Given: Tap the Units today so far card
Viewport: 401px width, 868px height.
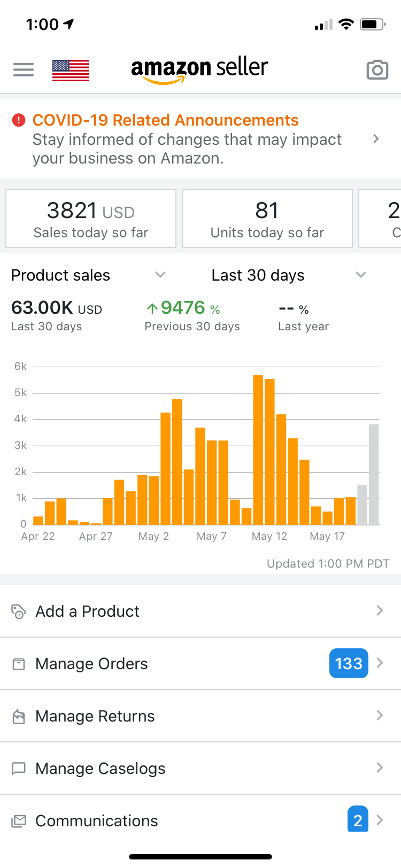Looking at the screenshot, I should pos(267,219).
